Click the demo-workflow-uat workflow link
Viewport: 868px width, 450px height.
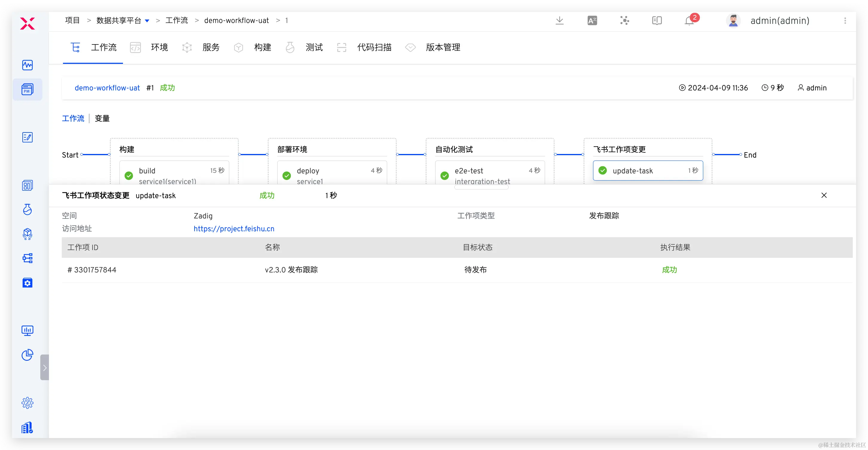[x=107, y=88]
